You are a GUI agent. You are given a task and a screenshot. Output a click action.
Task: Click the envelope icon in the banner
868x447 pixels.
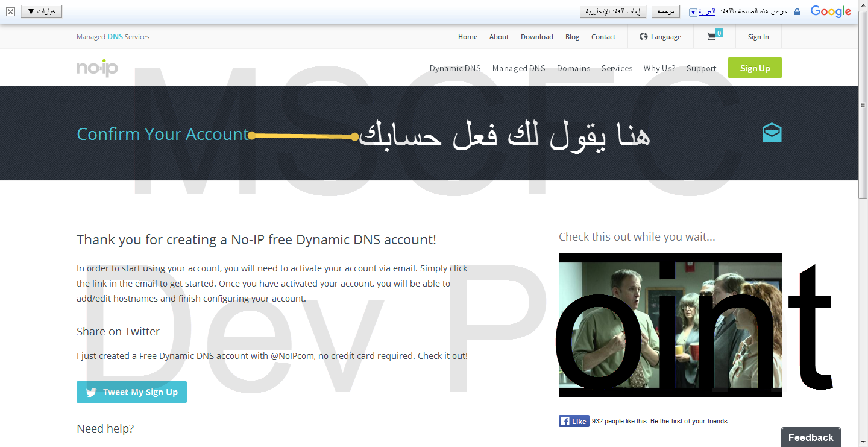(772, 133)
